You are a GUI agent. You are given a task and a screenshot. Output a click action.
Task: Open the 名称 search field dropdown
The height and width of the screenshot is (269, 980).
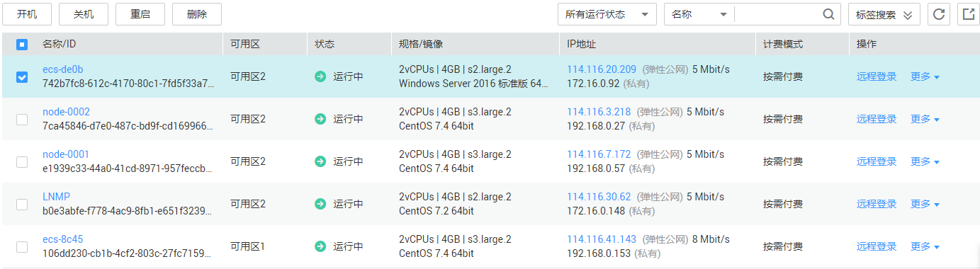coord(699,14)
